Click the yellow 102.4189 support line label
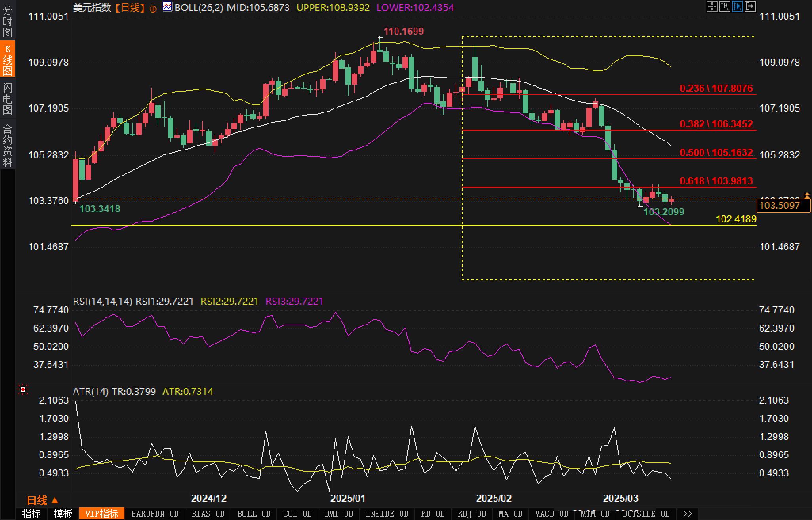This screenshot has height=520, width=812. pyautogui.click(x=736, y=219)
